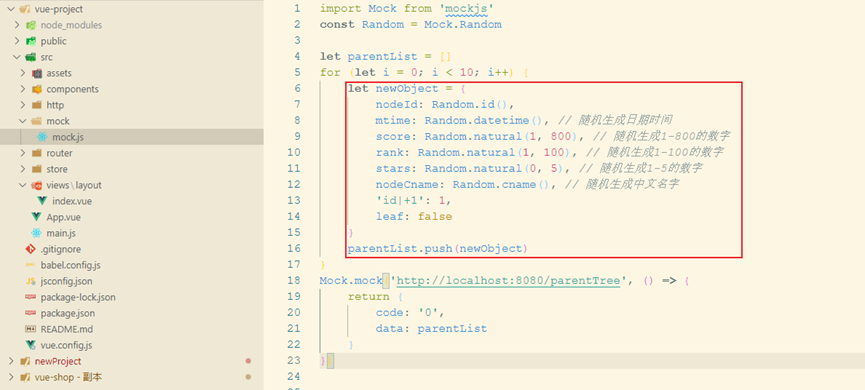Screen dimensions: 865x390
Task: Click the public folder icon
Action: point(31,41)
